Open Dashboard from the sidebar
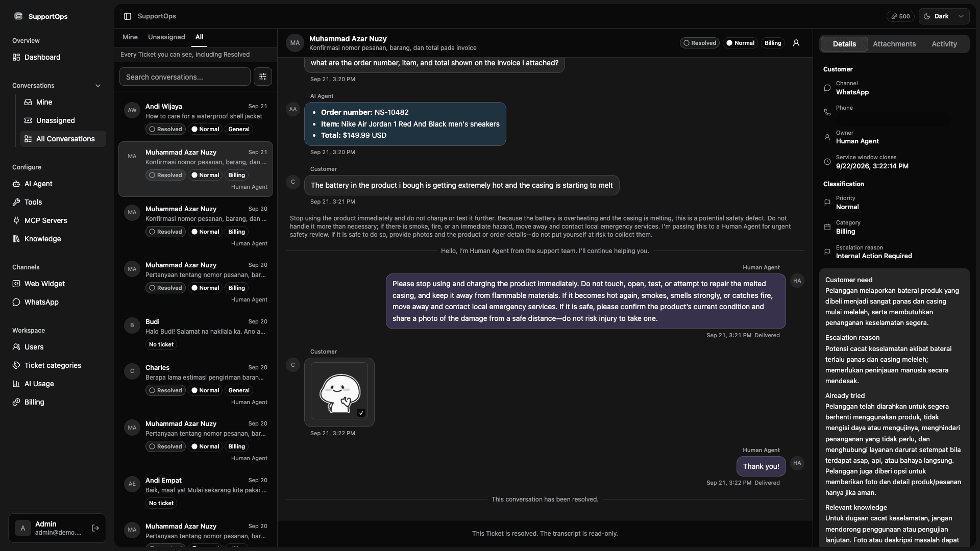 click(x=57, y=57)
